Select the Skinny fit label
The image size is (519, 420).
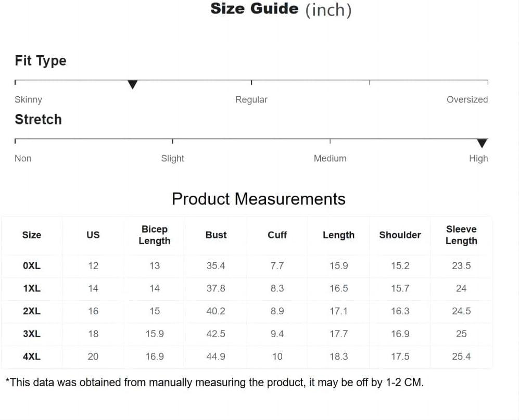click(29, 99)
